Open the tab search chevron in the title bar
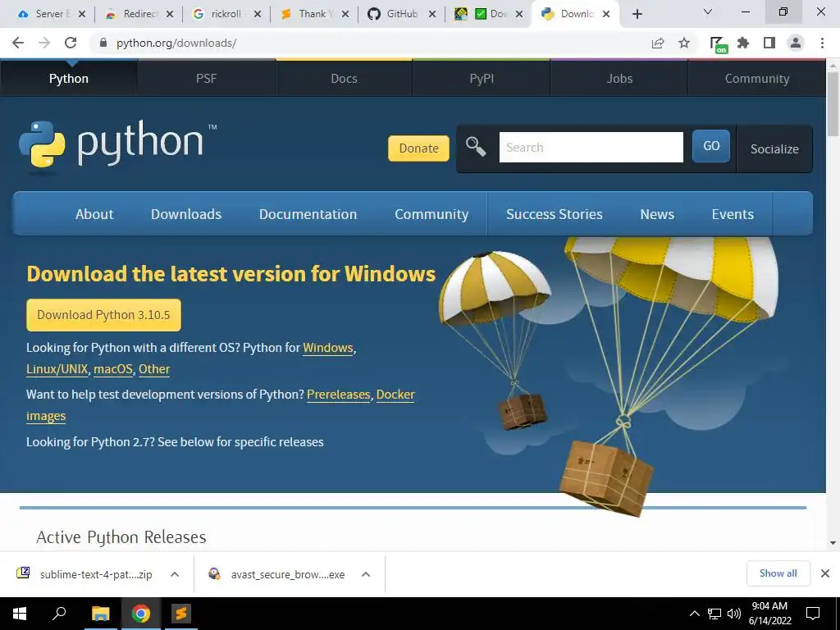Image resolution: width=840 pixels, height=630 pixels. pos(708,11)
